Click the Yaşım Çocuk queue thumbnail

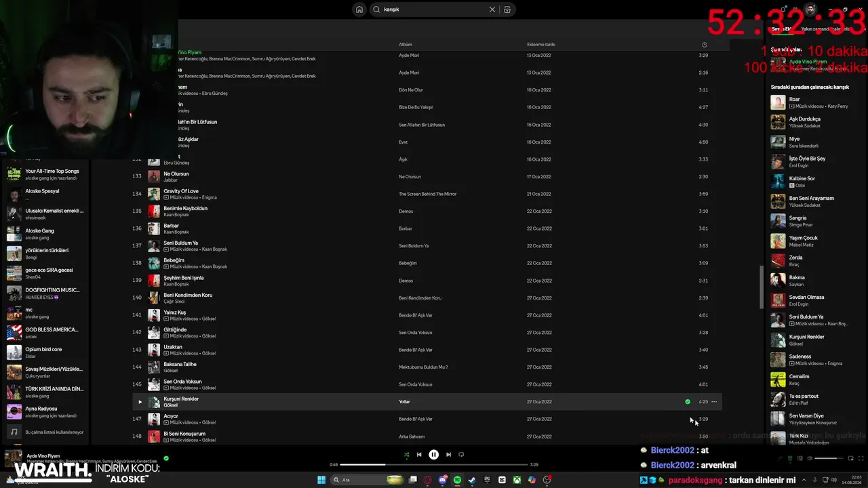click(x=778, y=241)
